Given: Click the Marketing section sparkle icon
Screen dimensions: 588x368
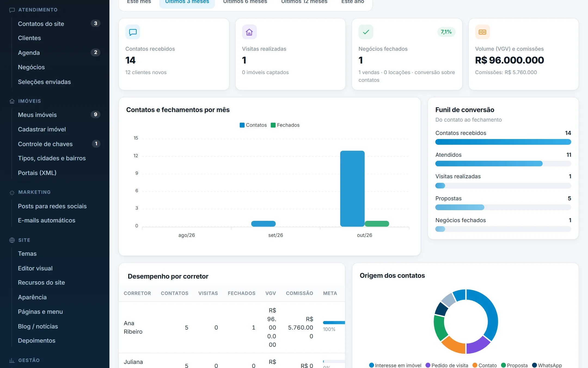Looking at the screenshot, I should coord(12,192).
